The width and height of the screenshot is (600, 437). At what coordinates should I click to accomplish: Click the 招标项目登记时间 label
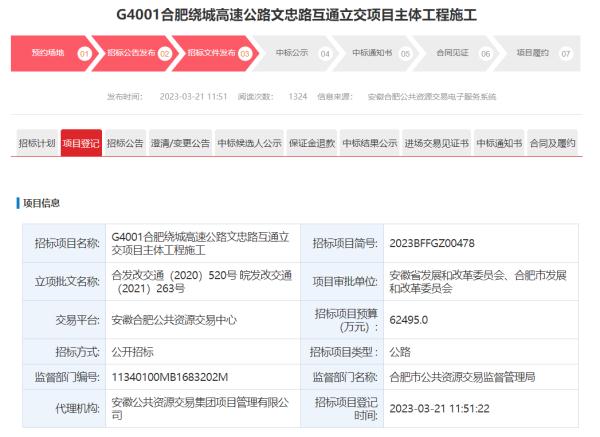tap(346, 409)
